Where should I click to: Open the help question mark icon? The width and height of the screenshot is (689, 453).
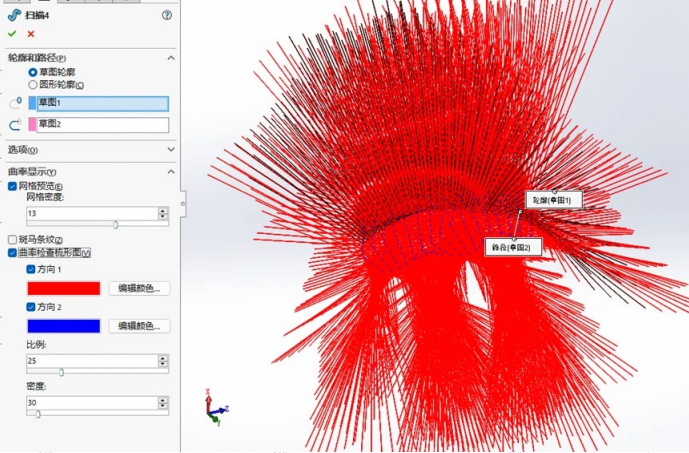point(167,15)
